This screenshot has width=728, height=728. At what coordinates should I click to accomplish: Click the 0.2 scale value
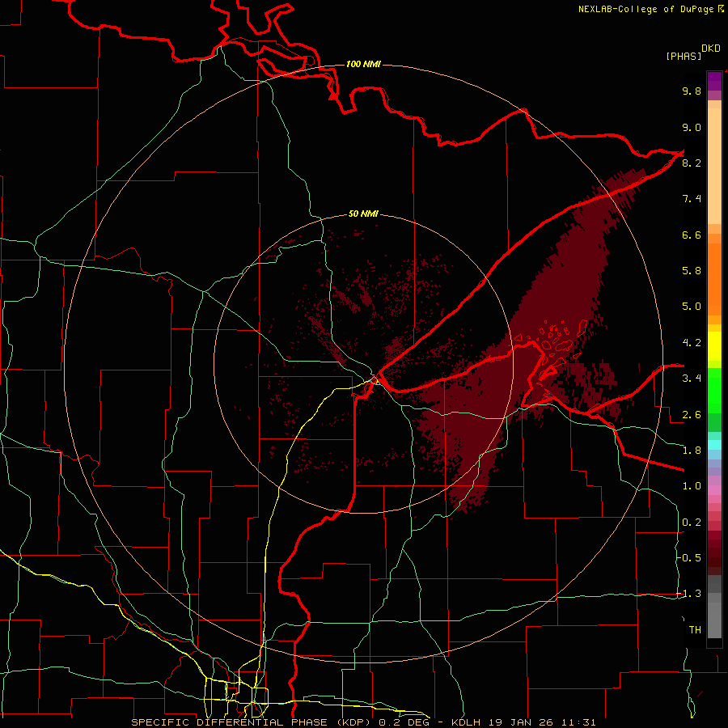692,523
